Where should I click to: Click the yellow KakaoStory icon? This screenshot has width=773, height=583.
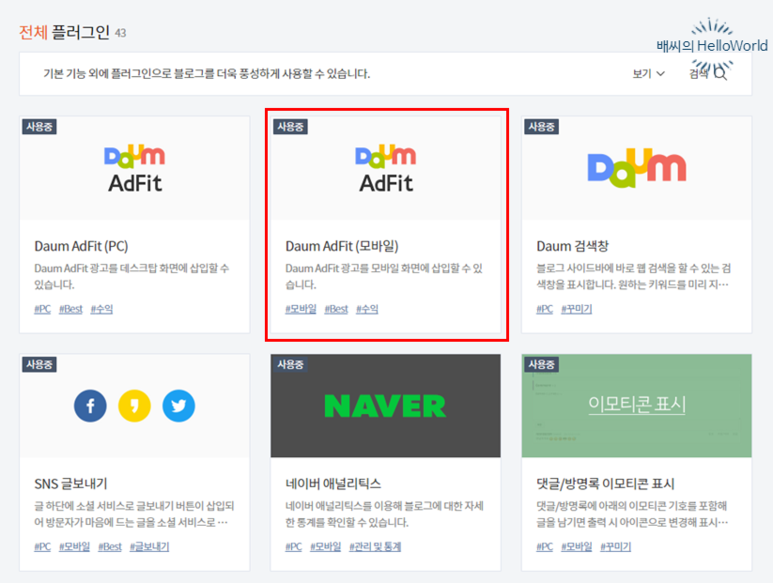pyautogui.click(x=135, y=406)
